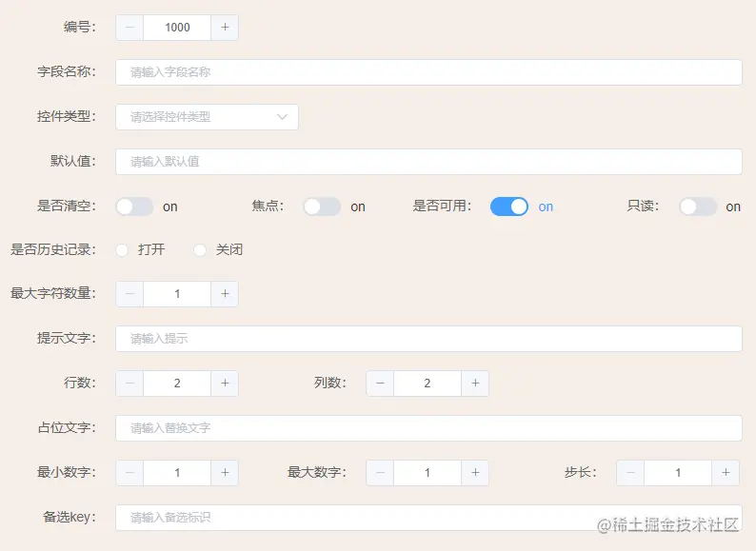
Task: Decrease 最大数字 with minus button
Action: [x=381, y=472]
